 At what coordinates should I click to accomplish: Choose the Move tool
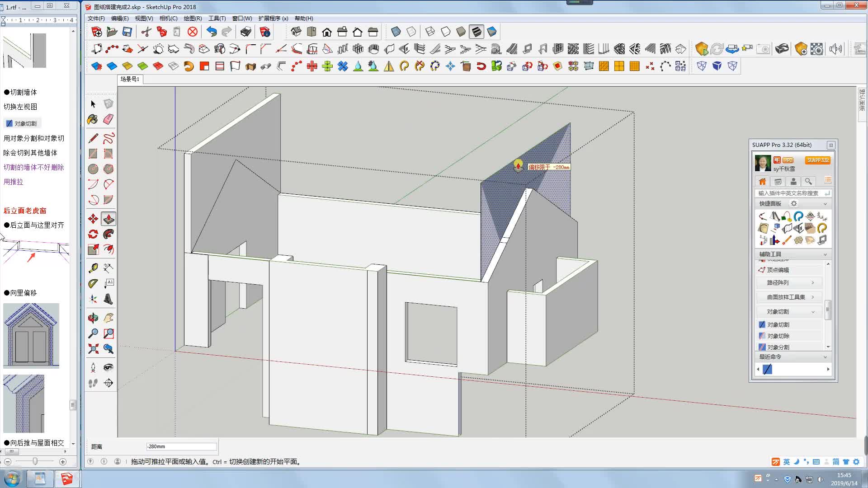(x=93, y=219)
